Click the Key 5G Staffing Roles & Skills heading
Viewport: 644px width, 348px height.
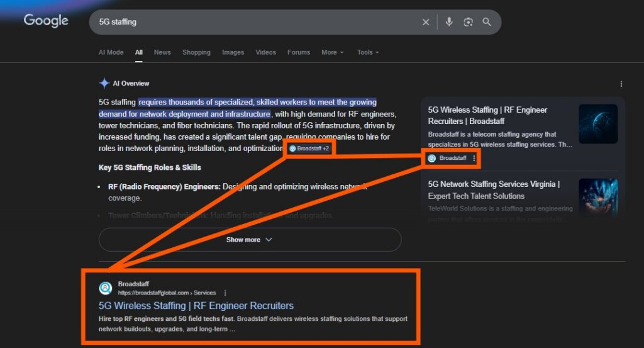(150, 167)
